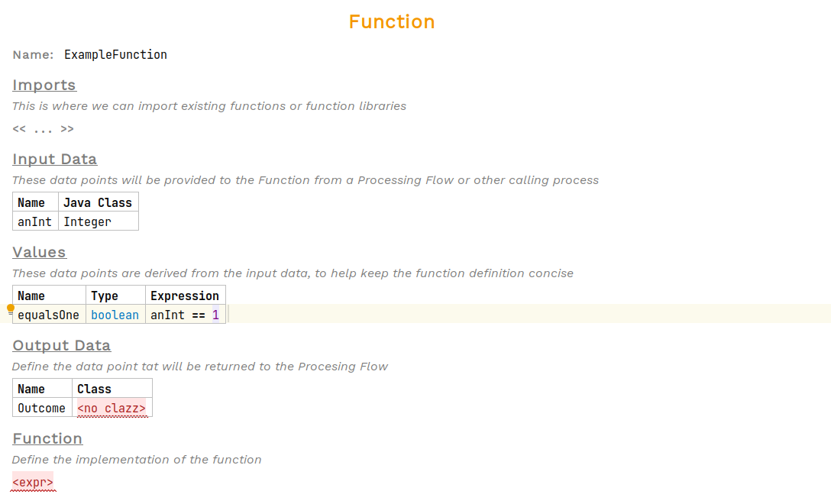The height and width of the screenshot is (504, 831).
Task: Edit the function name ExampleFunction
Action: tap(115, 54)
